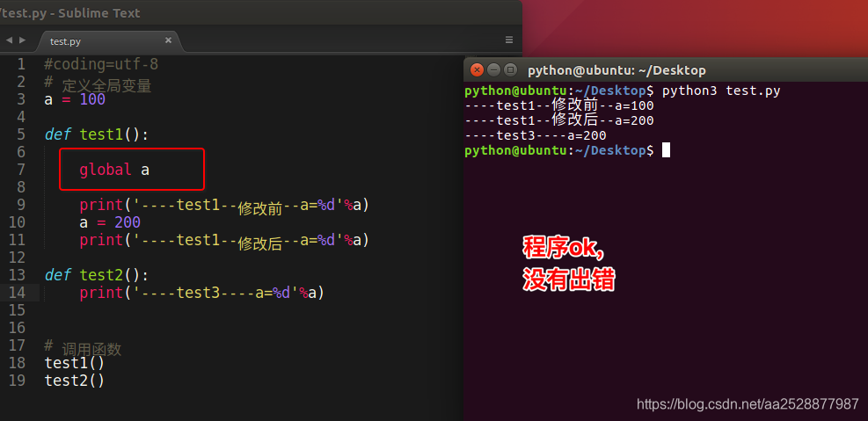The width and height of the screenshot is (868, 421).
Task: Click terminal output ----test3----a=200
Action: point(536,135)
